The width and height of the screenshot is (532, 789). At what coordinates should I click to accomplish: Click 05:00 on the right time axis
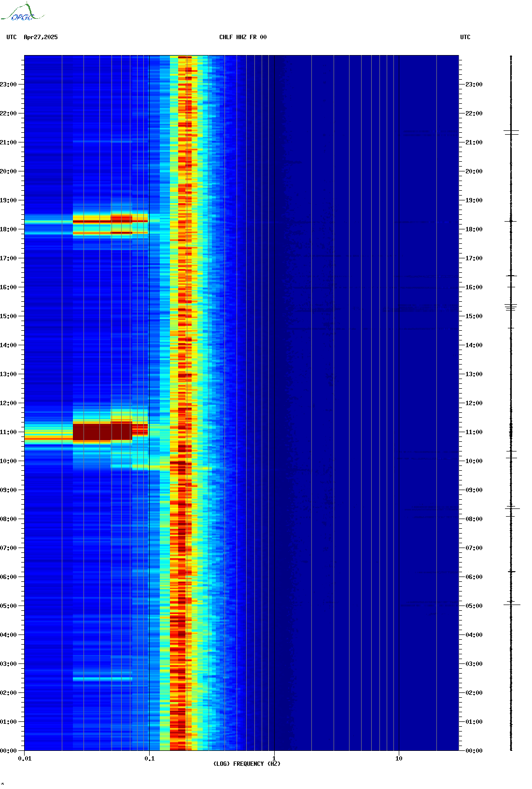click(474, 606)
